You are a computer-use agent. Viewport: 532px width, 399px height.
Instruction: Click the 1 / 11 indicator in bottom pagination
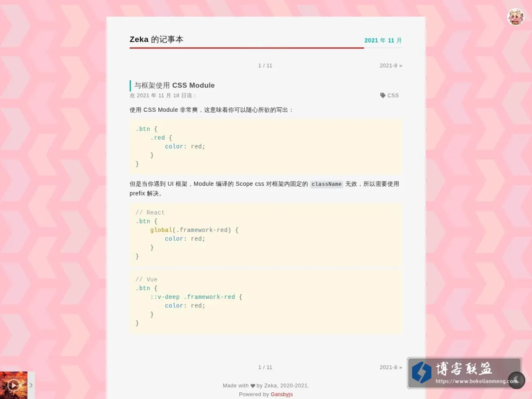pos(265,367)
